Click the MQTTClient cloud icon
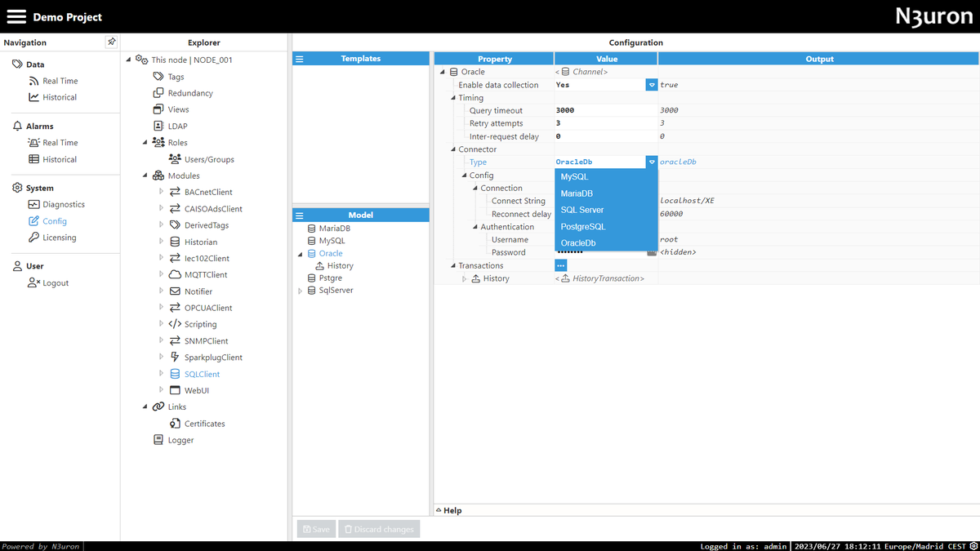The width and height of the screenshot is (980, 551). pos(175,274)
